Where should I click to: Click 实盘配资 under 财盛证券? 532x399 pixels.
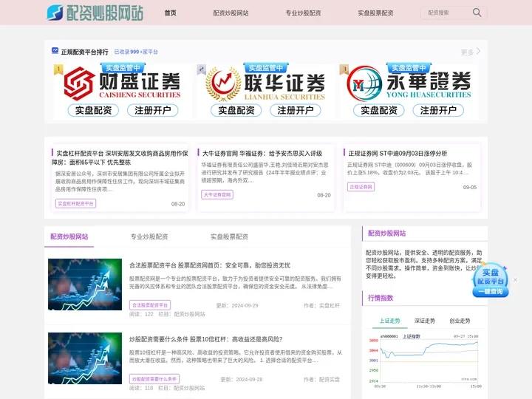pyautogui.click(x=93, y=110)
